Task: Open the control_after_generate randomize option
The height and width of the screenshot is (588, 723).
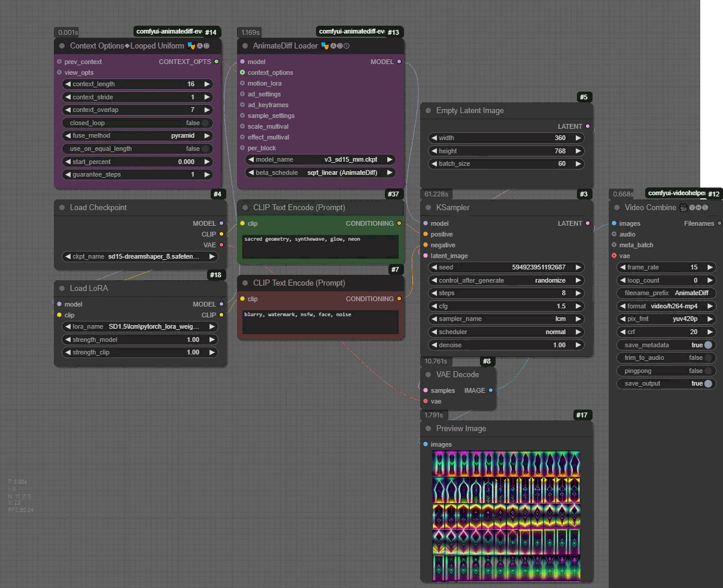Action: coord(506,280)
